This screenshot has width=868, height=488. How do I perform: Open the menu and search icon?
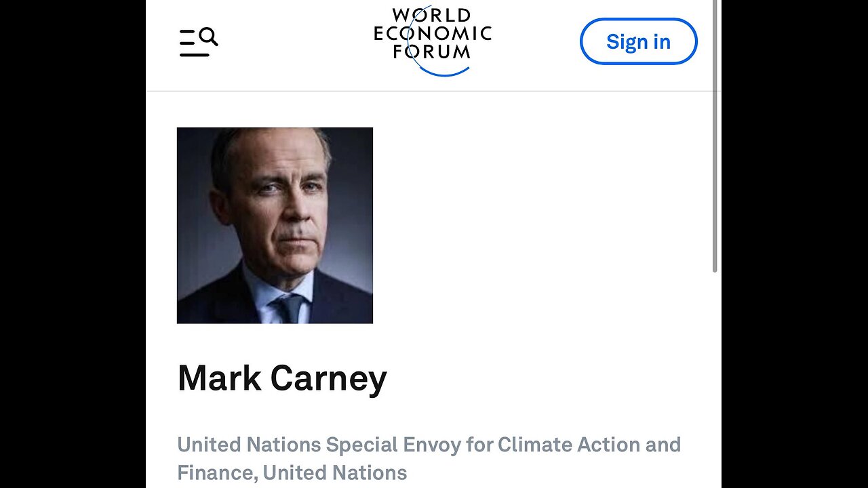pyautogui.click(x=198, y=42)
